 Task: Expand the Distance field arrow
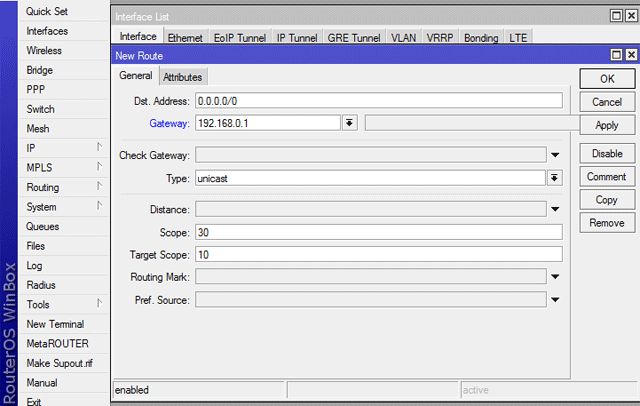click(554, 210)
